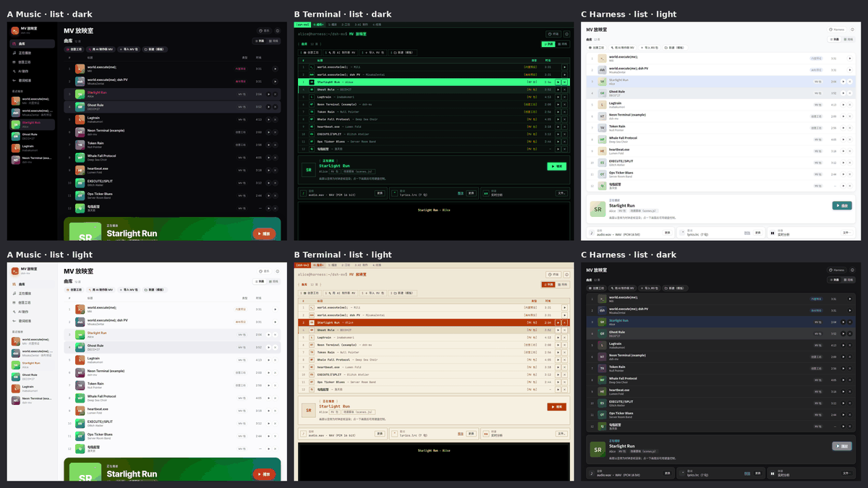
Task: Click 播放 button in C Harness light card
Action: tap(842, 206)
